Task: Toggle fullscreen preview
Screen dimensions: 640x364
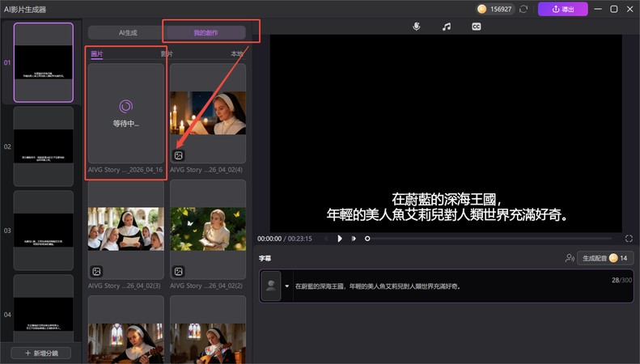Action: coord(629,239)
